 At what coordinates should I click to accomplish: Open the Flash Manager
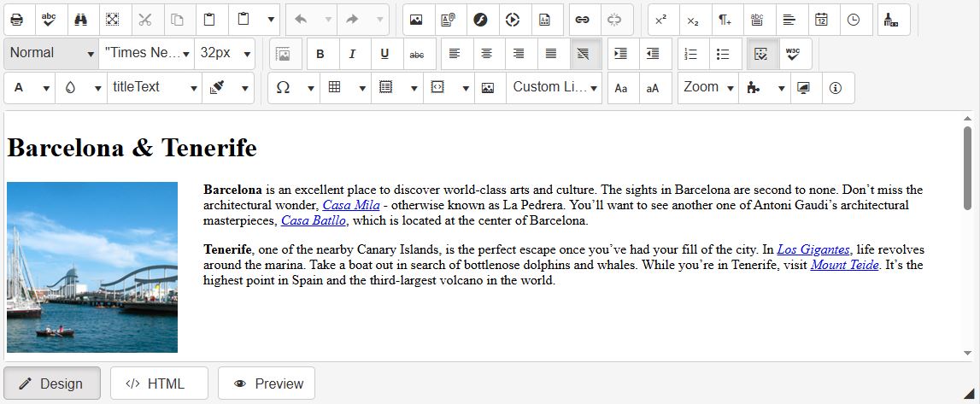[x=480, y=20]
